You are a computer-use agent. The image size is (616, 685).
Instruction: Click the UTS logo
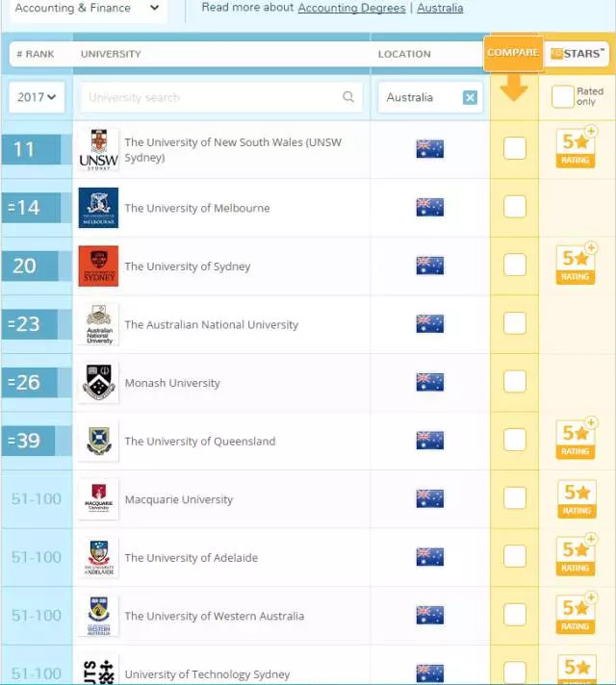98,671
